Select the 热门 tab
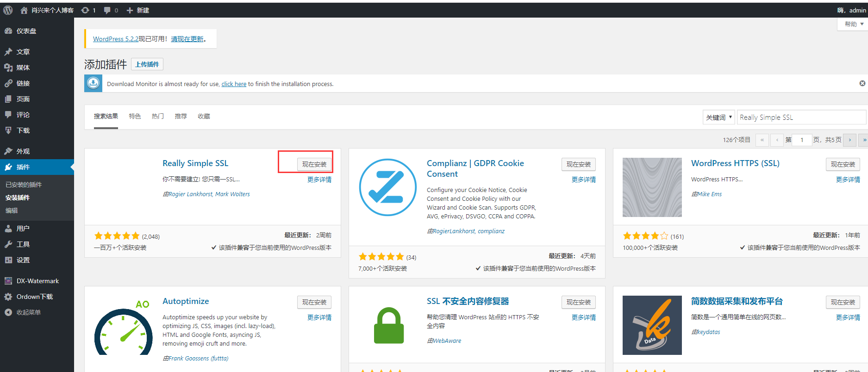 point(158,116)
